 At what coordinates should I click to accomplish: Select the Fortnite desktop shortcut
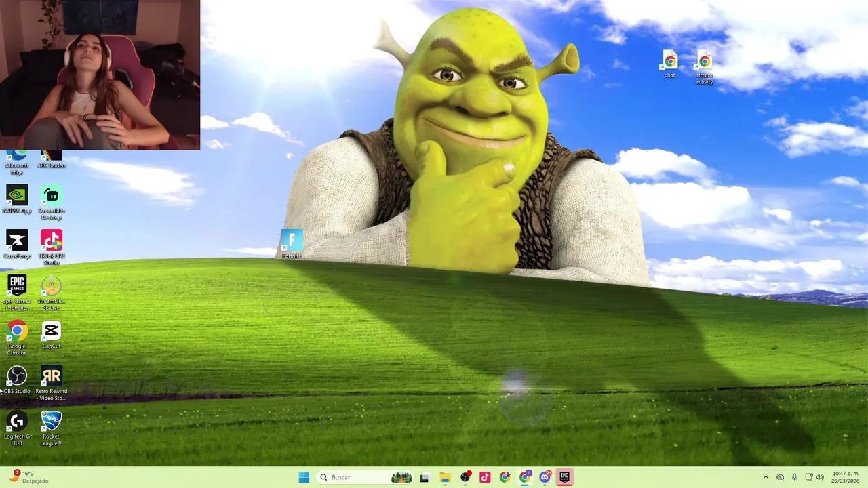(292, 244)
